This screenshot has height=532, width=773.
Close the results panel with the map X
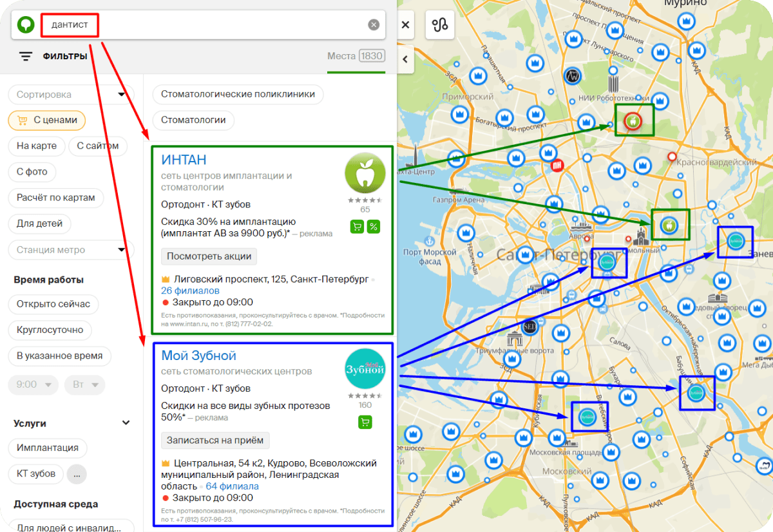(x=405, y=25)
